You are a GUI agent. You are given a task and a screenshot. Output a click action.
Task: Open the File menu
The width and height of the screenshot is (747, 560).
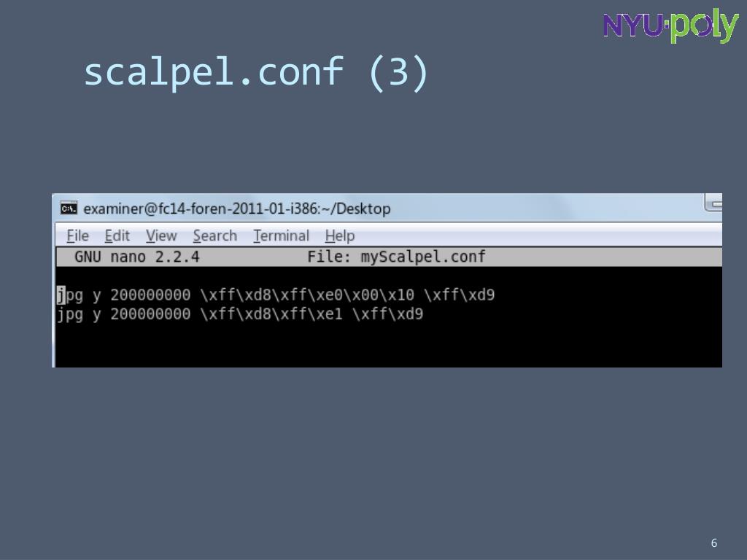click(77, 236)
